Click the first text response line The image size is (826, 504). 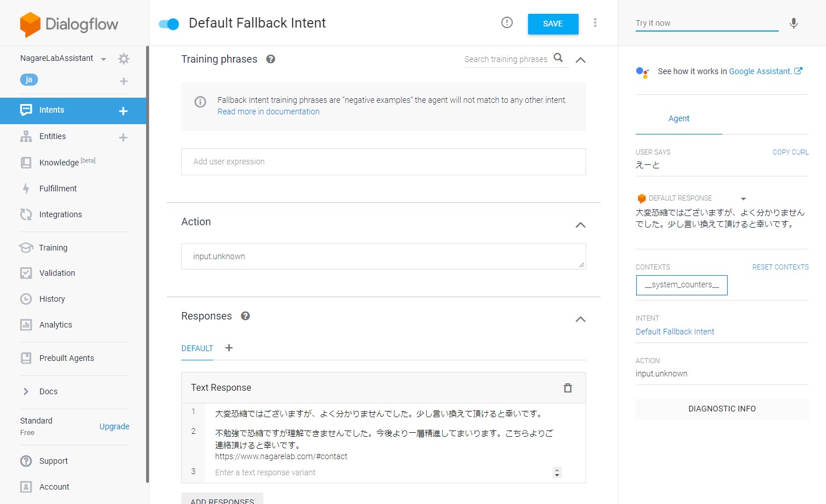coord(379,414)
